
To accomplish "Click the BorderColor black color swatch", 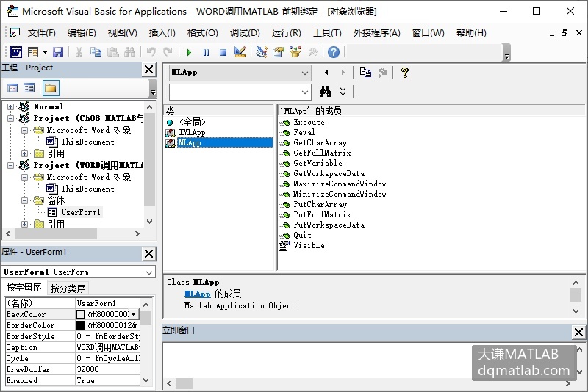I will point(80,325).
